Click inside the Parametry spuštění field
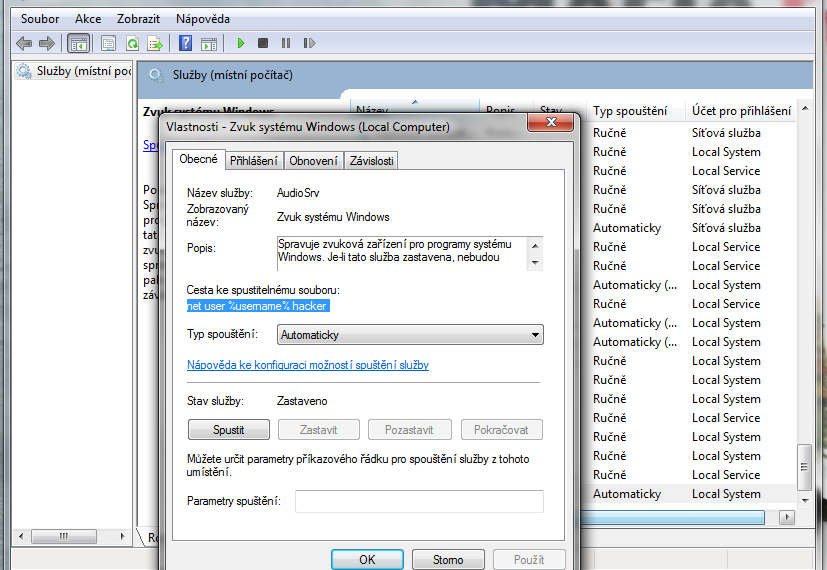Viewport: 827px width, 570px height. (419, 501)
